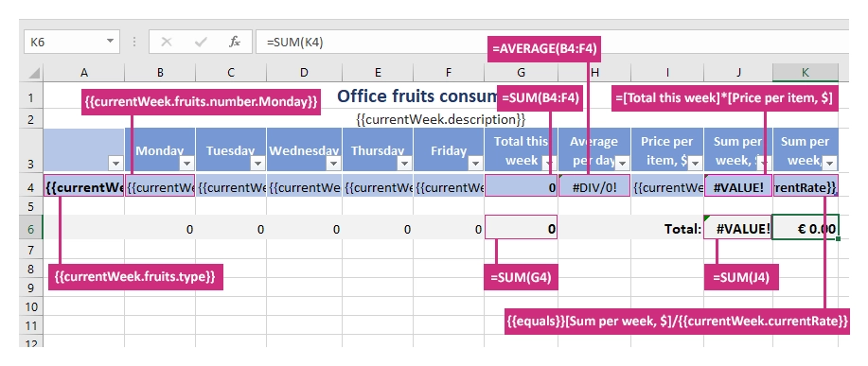Open the Thursday column filter dropdown

[x=404, y=163]
